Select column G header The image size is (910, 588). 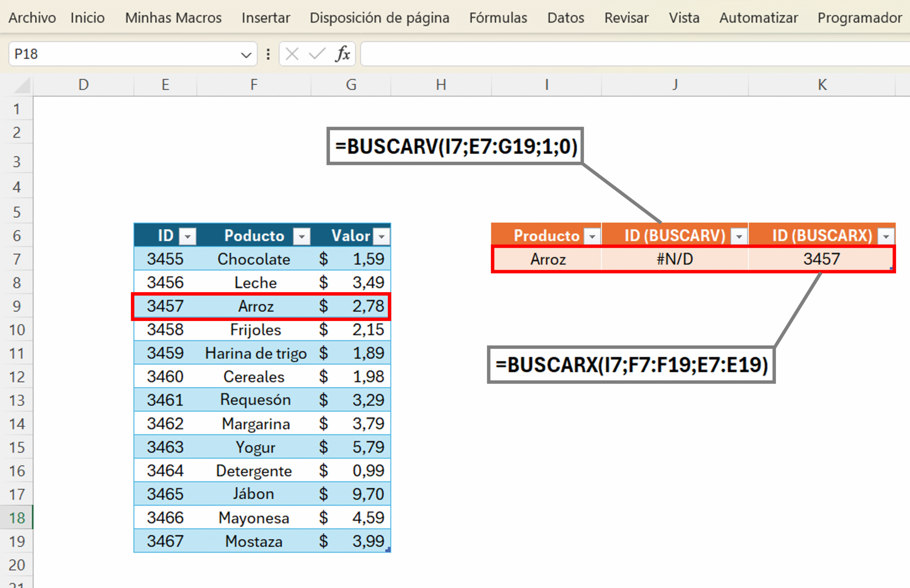click(351, 85)
